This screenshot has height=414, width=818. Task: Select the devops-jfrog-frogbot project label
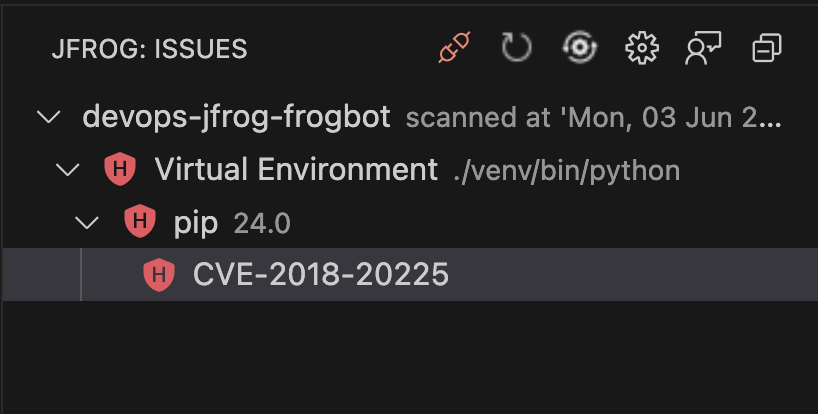(x=236, y=118)
